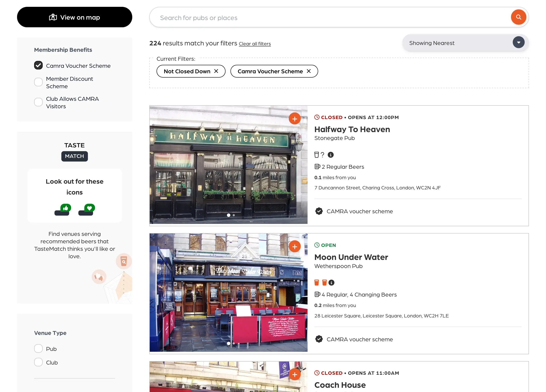Open the Moon Under Water pub title
The height and width of the screenshot is (392, 546).
tap(351, 257)
